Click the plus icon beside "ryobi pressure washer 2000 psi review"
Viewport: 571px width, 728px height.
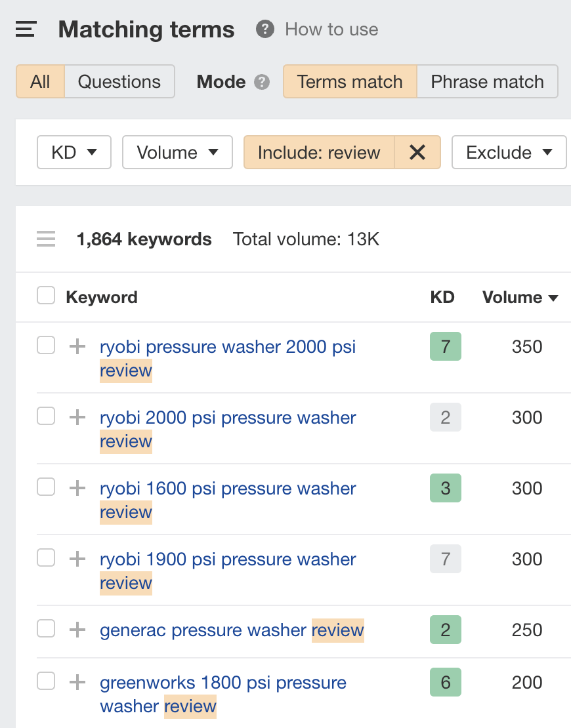(x=77, y=346)
